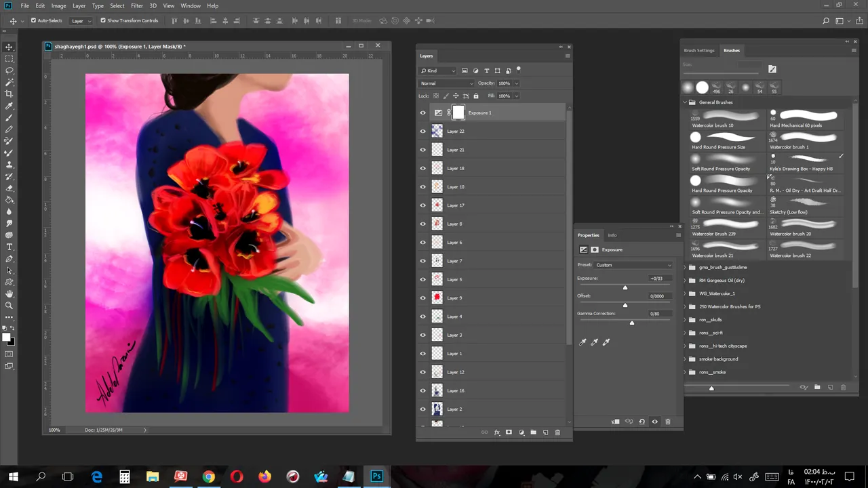
Task: Delete layer with Layers panel trash icon
Action: pos(557,432)
